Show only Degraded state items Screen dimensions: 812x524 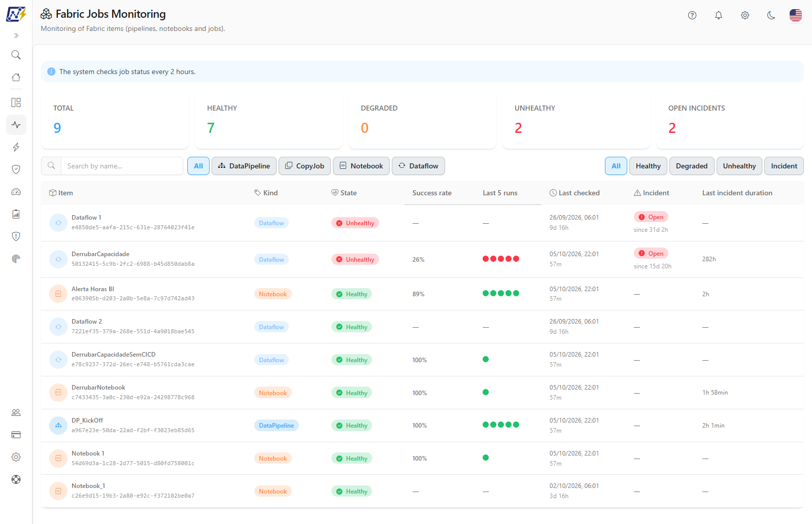pyautogui.click(x=692, y=166)
